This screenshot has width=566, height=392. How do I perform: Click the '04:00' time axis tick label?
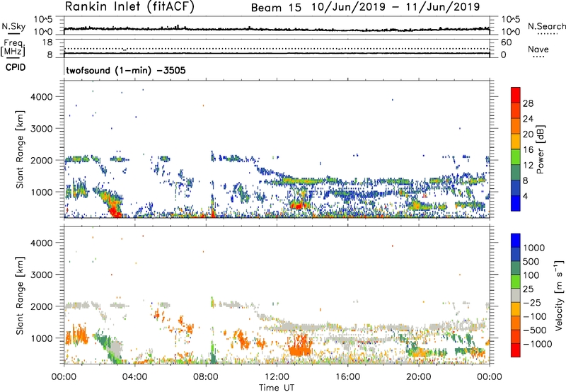coord(134,377)
